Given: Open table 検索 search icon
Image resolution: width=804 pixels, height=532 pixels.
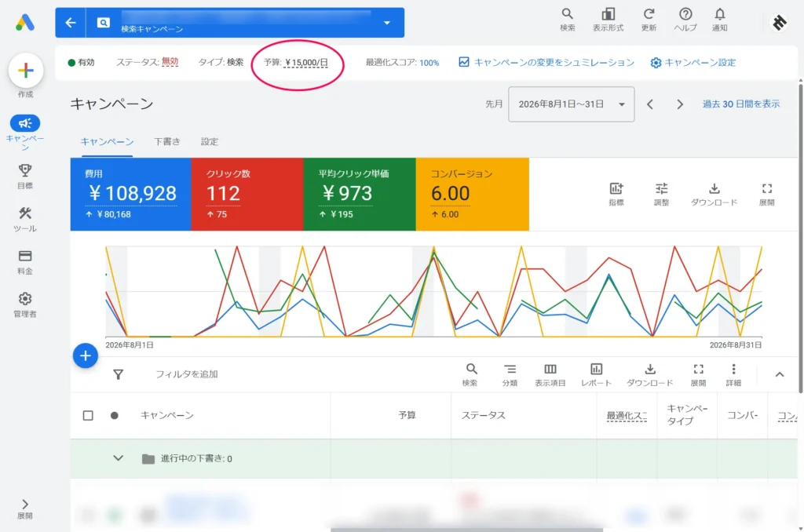Looking at the screenshot, I should [470, 374].
